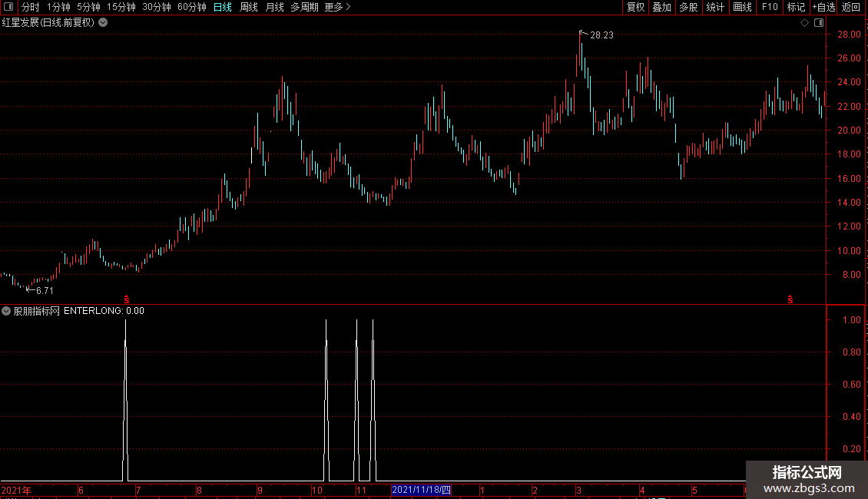The image size is (868, 499).
Task: Switch to 周线 weekly chart
Action: [x=249, y=7]
